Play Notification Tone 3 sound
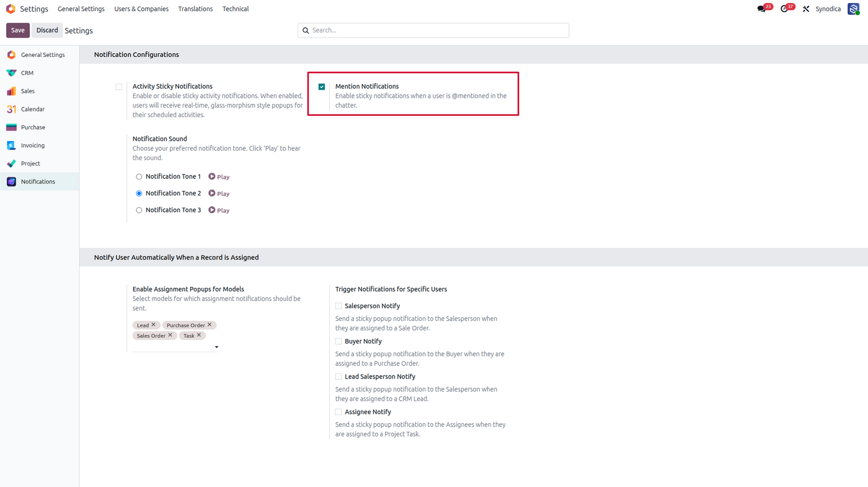 click(x=219, y=210)
